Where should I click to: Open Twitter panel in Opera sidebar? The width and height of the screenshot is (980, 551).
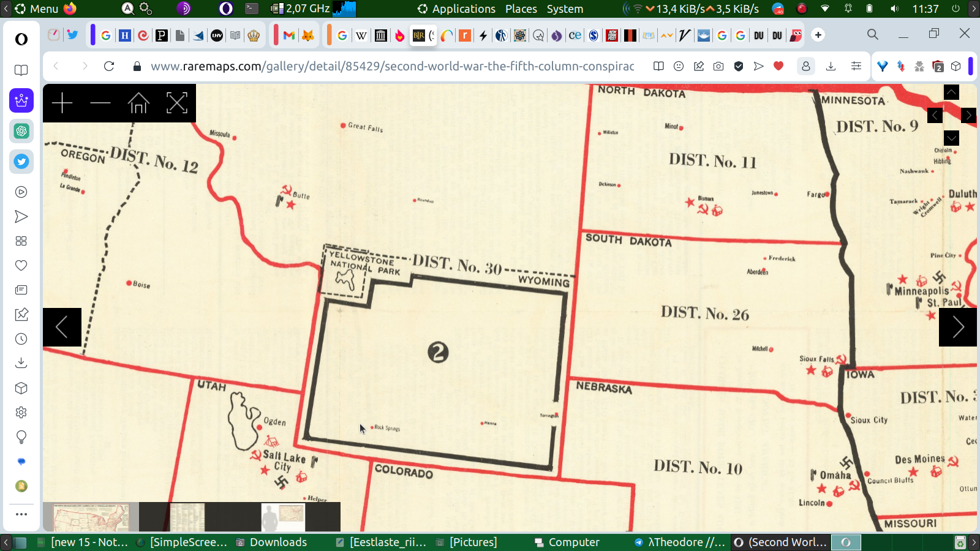coord(21,162)
